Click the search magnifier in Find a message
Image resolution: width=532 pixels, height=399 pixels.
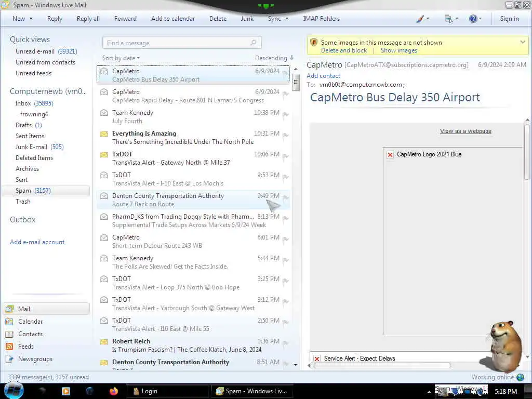click(253, 43)
